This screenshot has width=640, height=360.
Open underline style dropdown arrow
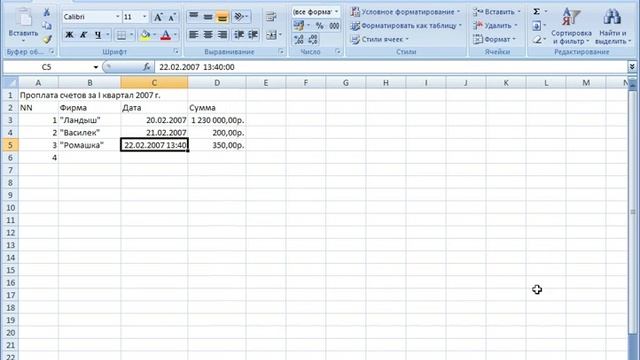[108, 35]
